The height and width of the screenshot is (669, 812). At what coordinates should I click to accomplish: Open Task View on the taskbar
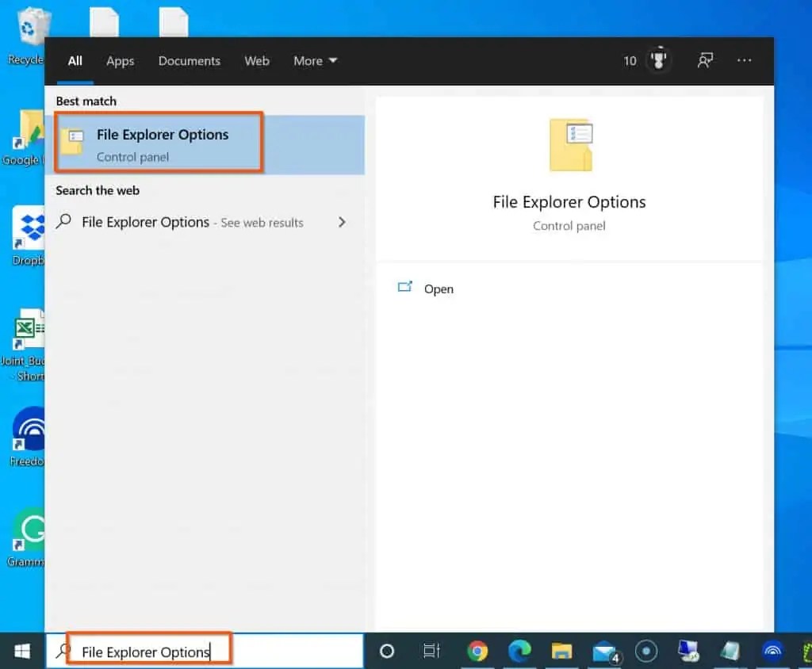(x=431, y=652)
